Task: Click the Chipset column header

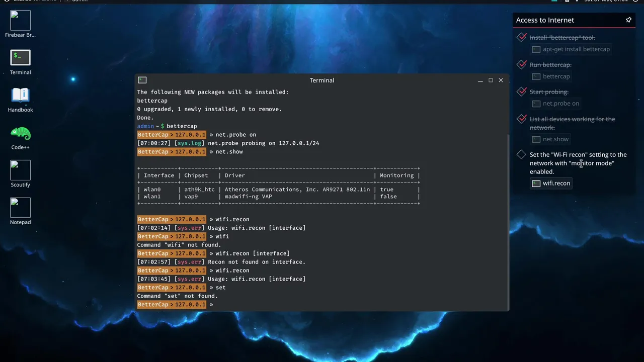Action: [196, 175]
